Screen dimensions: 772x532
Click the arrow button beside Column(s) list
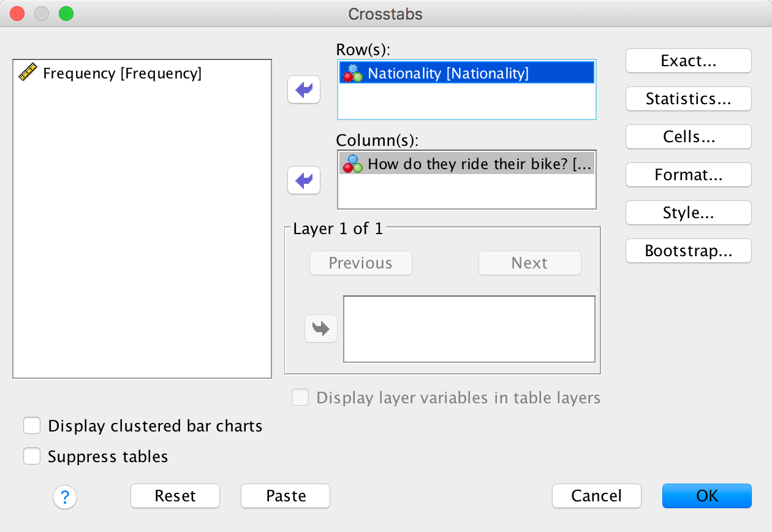[304, 180]
